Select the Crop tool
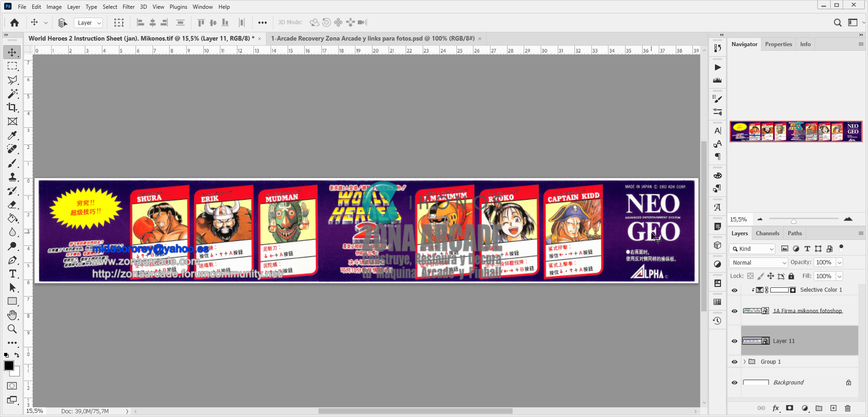This screenshot has width=868, height=417. click(12, 107)
